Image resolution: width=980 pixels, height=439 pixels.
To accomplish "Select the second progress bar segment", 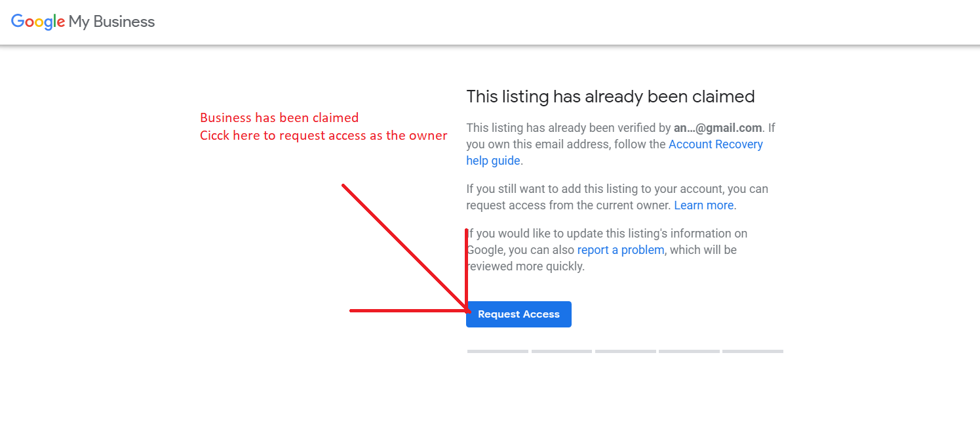I will tap(562, 352).
